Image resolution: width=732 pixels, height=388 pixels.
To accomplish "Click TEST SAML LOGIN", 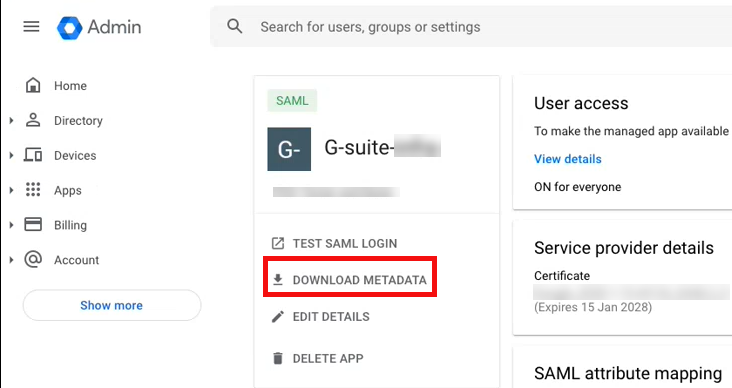I will 345,243.
